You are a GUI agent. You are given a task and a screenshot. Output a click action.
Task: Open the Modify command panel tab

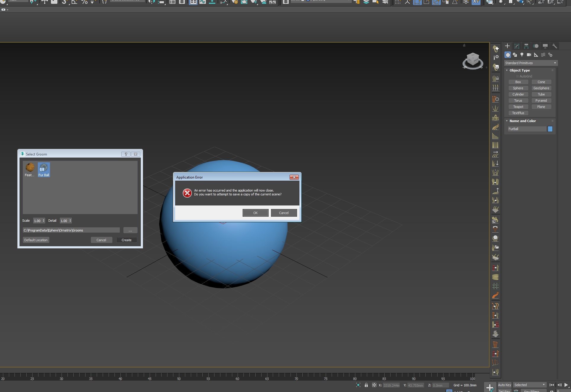tap(517, 46)
